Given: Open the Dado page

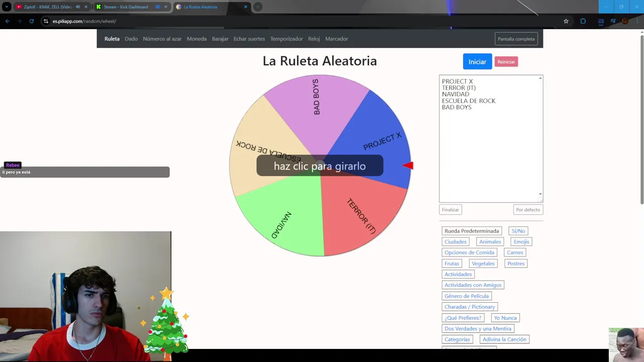Looking at the screenshot, I should pos(131,39).
